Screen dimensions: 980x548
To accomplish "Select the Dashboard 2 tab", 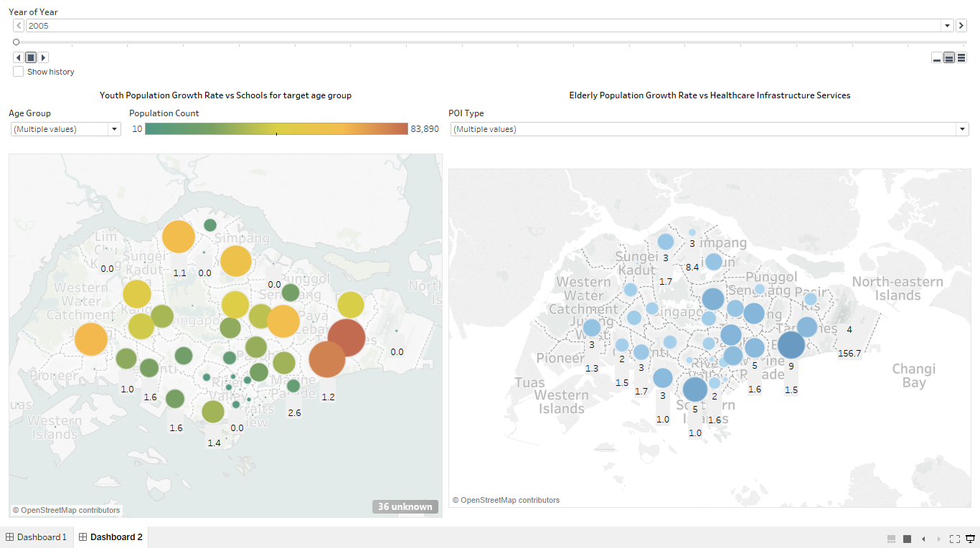I will (111, 537).
